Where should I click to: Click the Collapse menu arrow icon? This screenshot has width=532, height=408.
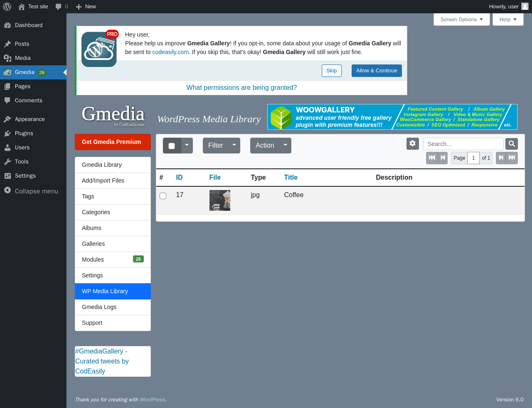coord(7,190)
